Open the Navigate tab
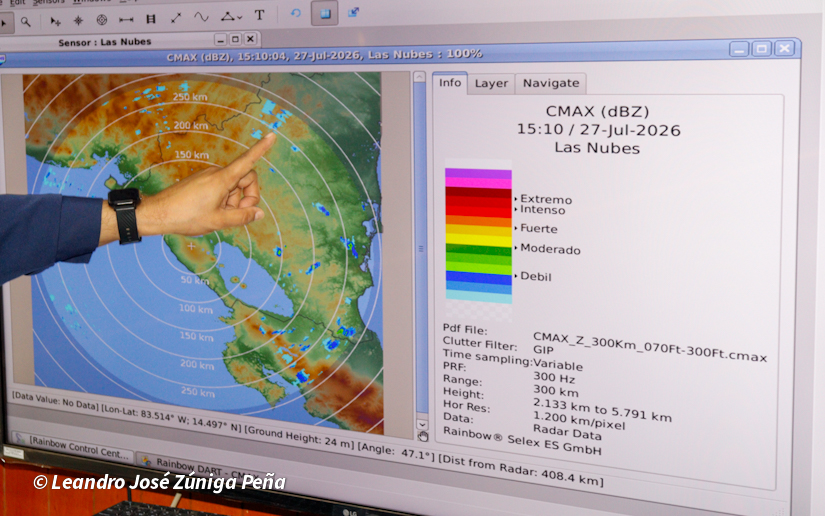Viewport: 825px width, 516px height. click(551, 83)
